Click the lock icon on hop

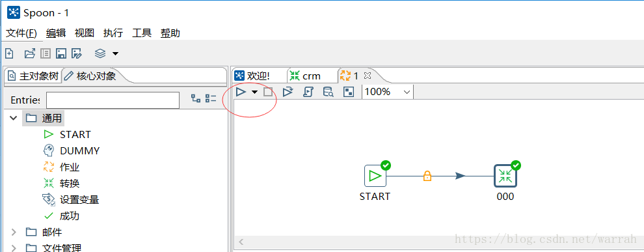click(x=427, y=176)
